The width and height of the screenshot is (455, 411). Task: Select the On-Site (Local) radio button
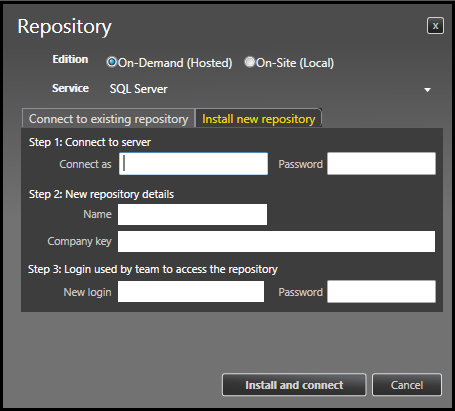(x=249, y=62)
